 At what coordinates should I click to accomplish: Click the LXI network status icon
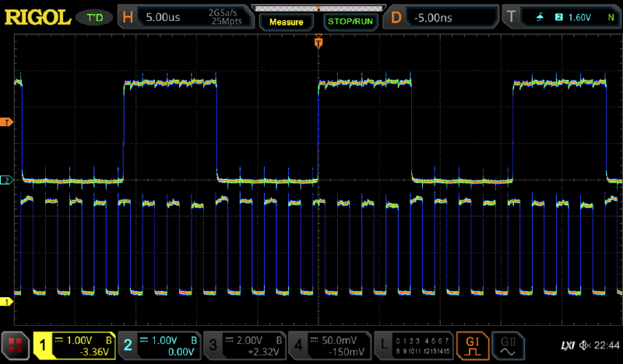tap(568, 345)
